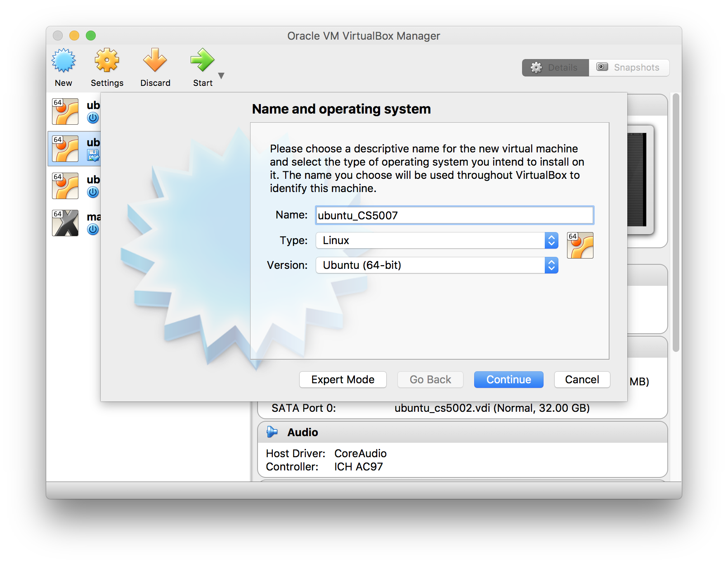Select the macOS X VM entry
This screenshot has width=728, height=565.
75,223
